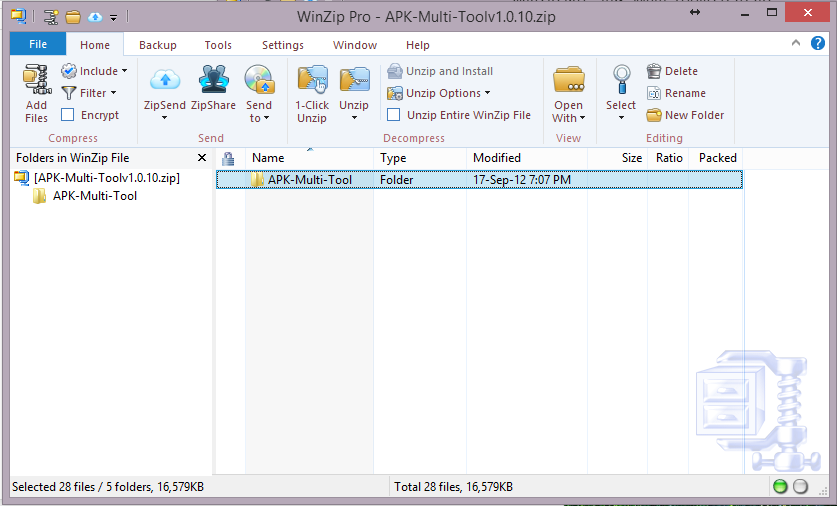Switch to the Help tab
This screenshot has height=506, width=837.
pos(417,45)
